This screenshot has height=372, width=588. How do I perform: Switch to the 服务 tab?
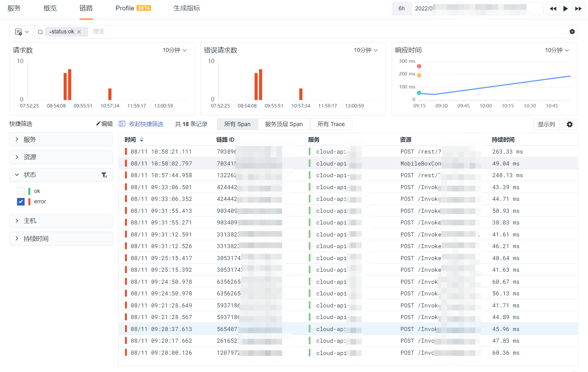[x=14, y=8]
